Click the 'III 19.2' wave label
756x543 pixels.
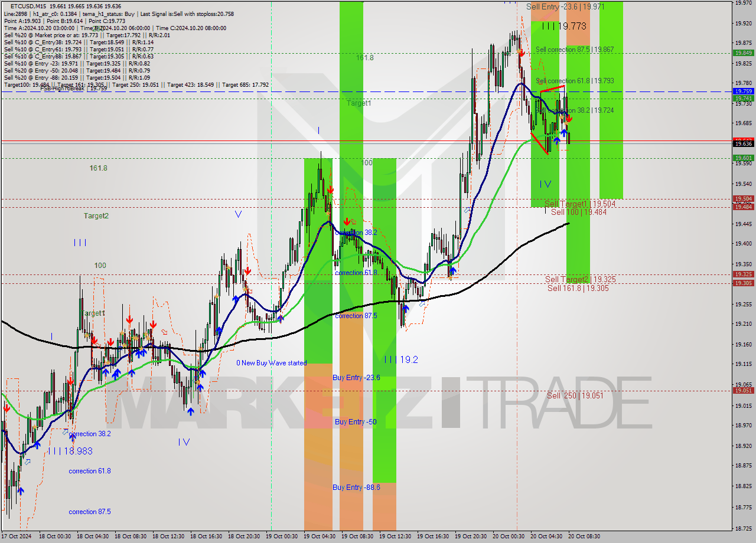[400, 359]
